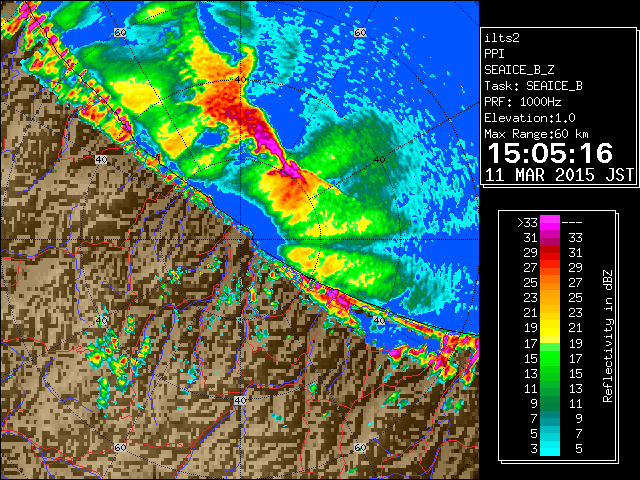The height and width of the screenshot is (480, 640).
Task: Pick the red 29–31 dBZ legend swatch
Action: tap(550, 253)
